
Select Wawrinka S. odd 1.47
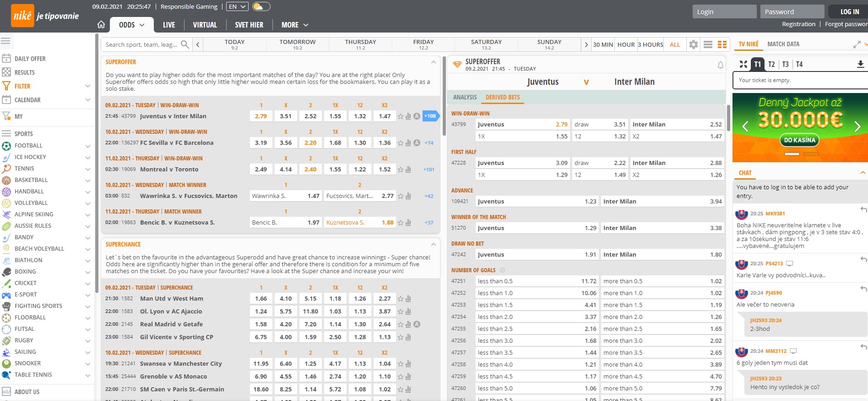pyautogui.click(x=286, y=196)
